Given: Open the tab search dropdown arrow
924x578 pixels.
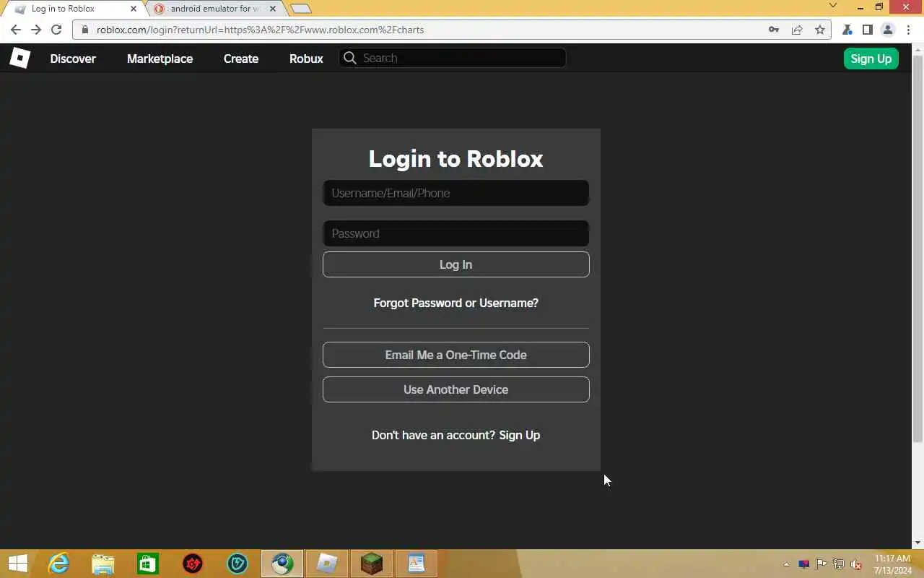Looking at the screenshot, I should pyautogui.click(x=833, y=6).
